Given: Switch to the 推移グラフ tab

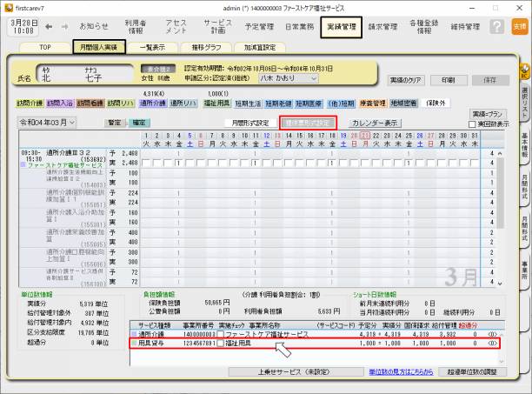Looking at the screenshot, I should (209, 47).
